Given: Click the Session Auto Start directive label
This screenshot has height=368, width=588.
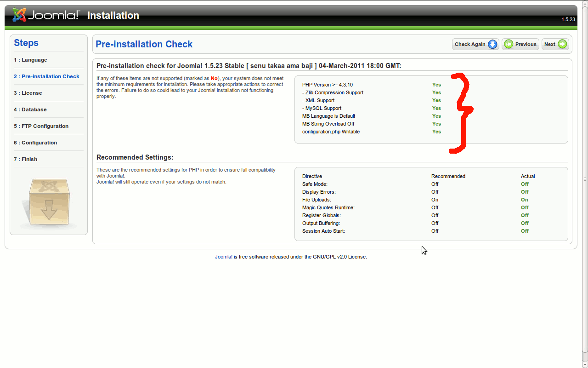Looking at the screenshot, I should coord(323,231).
